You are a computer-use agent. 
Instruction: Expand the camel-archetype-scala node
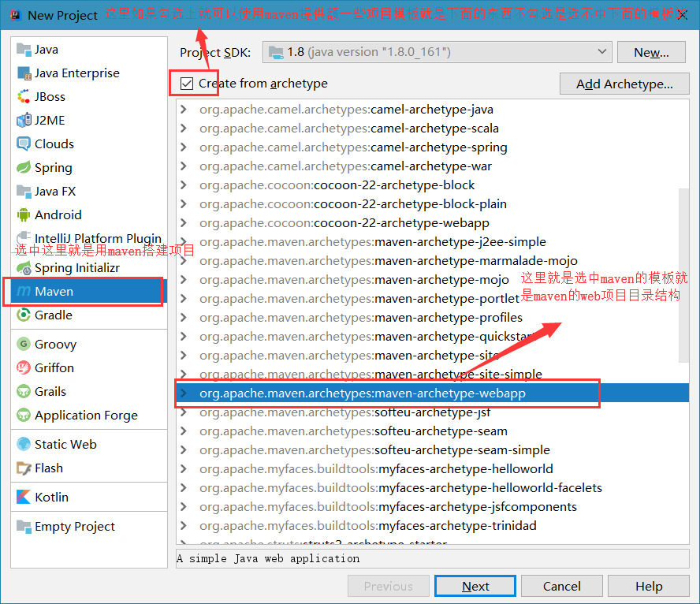pyautogui.click(x=184, y=128)
